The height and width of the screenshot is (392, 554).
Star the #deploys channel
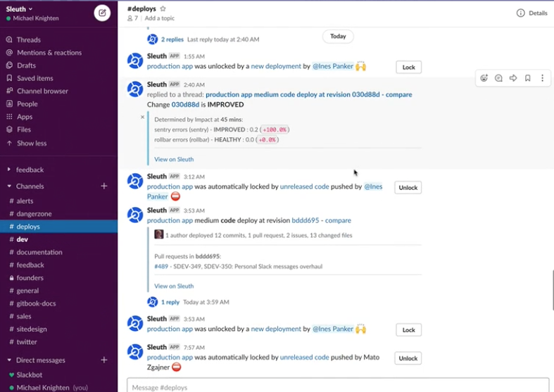coord(163,9)
